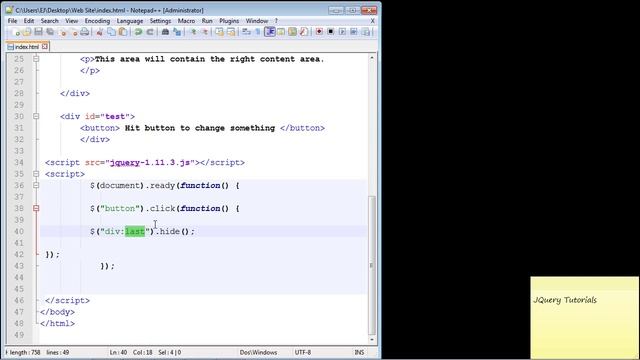The image size is (640, 360).
Task: Collapse the document ready fold on line 36
Action: pyautogui.click(x=36, y=185)
